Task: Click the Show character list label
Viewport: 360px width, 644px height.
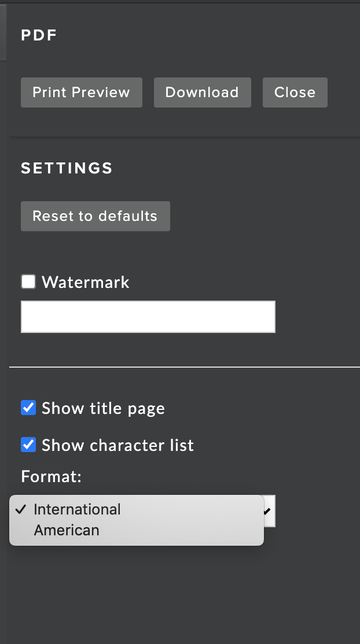Action: click(x=117, y=445)
